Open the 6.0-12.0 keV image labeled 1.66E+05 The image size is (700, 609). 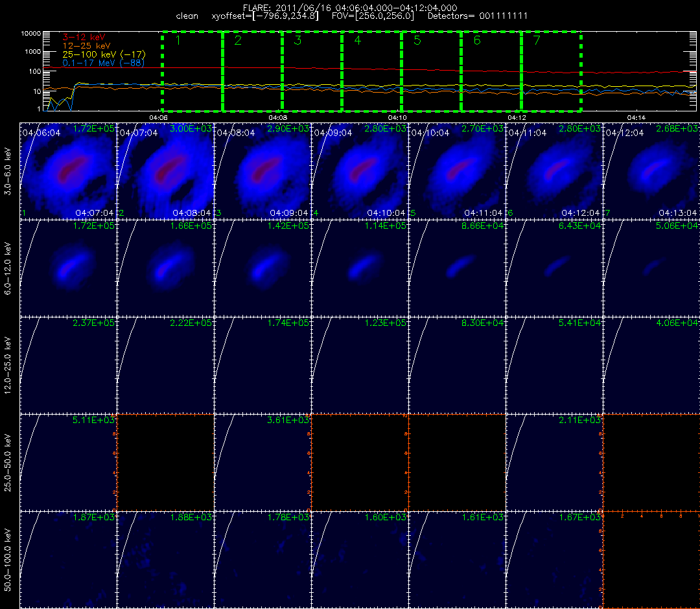166,268
